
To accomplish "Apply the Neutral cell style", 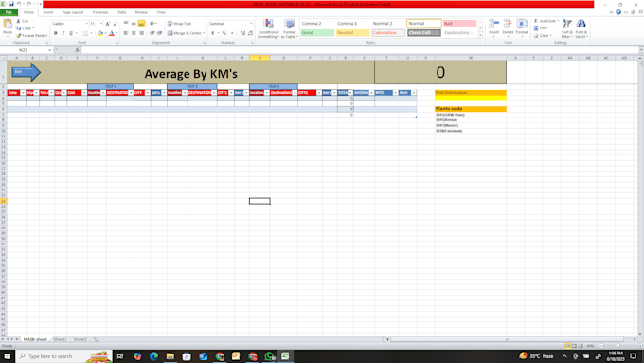I will point(353,33).
